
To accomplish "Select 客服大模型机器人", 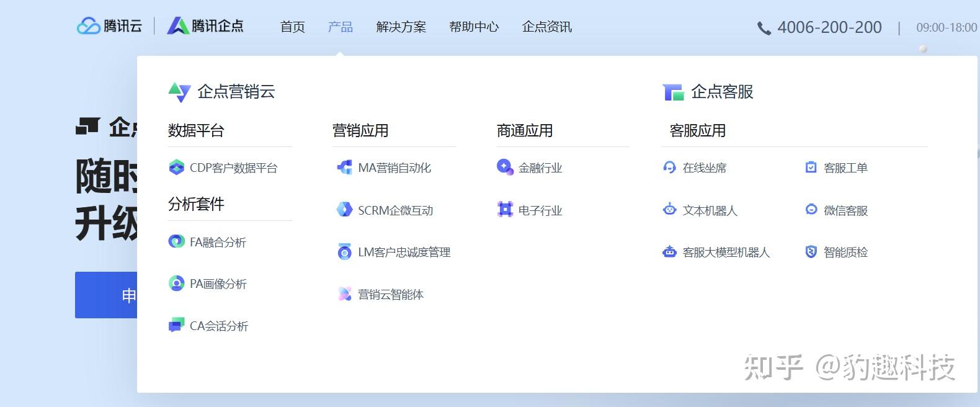I will click(726, 253).
